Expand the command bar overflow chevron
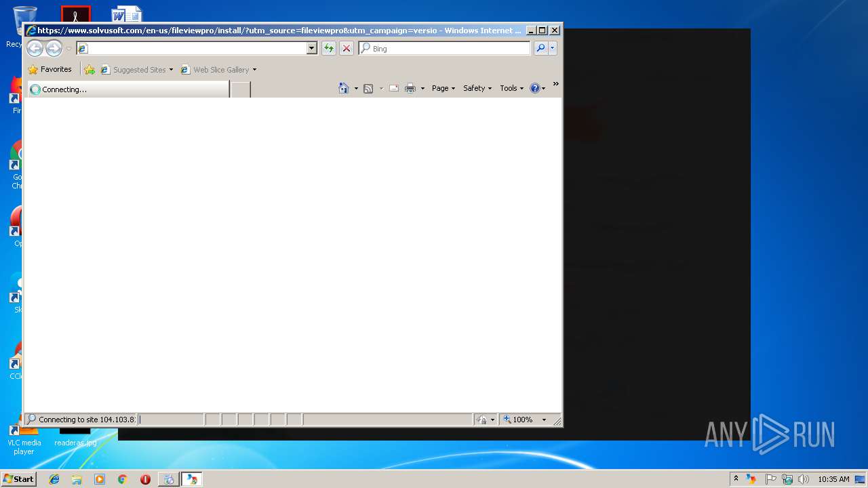 (555, 84)
